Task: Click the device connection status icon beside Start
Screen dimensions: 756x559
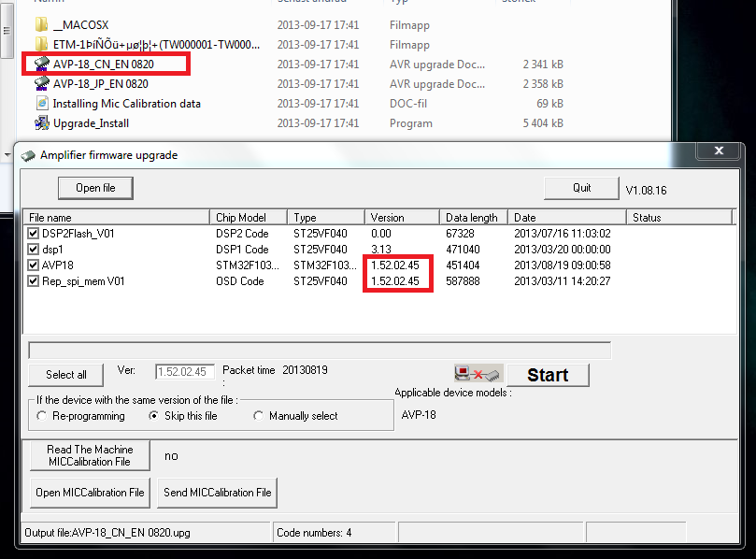Action: pos(478,374)
